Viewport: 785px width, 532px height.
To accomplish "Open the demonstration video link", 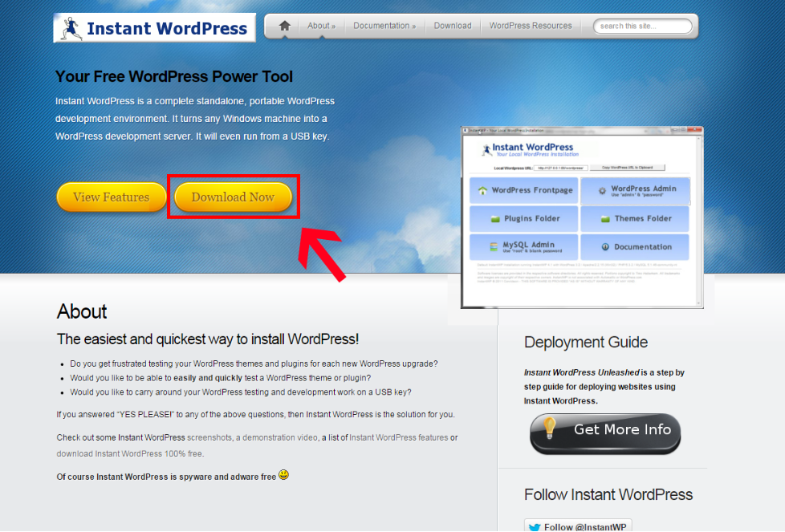I will [x=276, y=437].
